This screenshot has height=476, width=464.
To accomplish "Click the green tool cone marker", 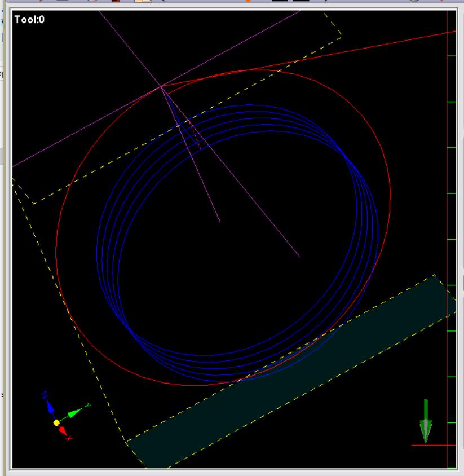I will [426, 421].
